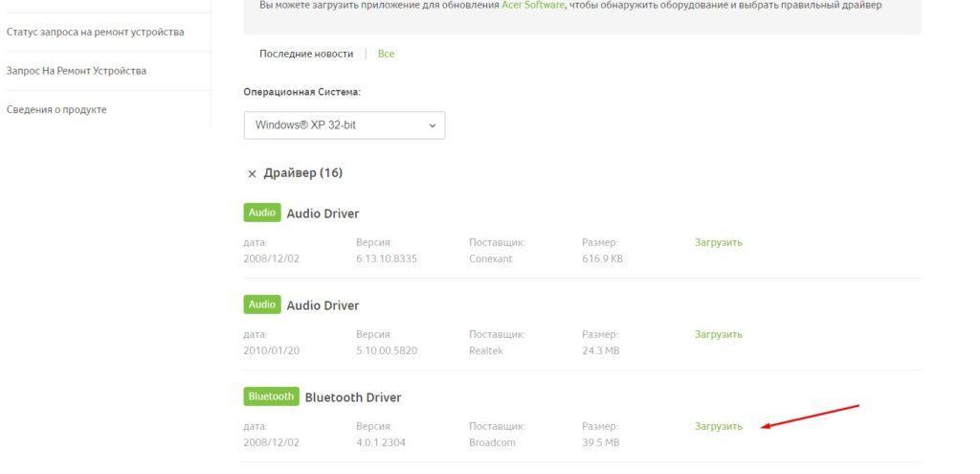Click the Conexant vendor name
Image resolution: width=980 pixels, height=474 pixels.
coord(491,259)
